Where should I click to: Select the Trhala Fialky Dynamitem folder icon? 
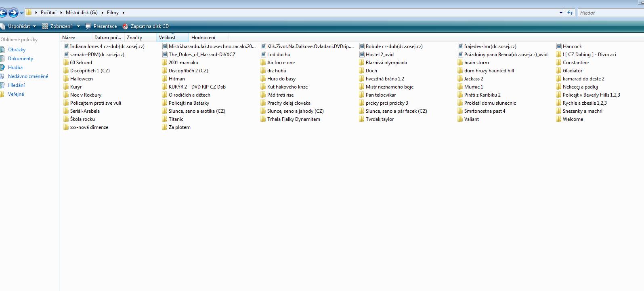263,119
